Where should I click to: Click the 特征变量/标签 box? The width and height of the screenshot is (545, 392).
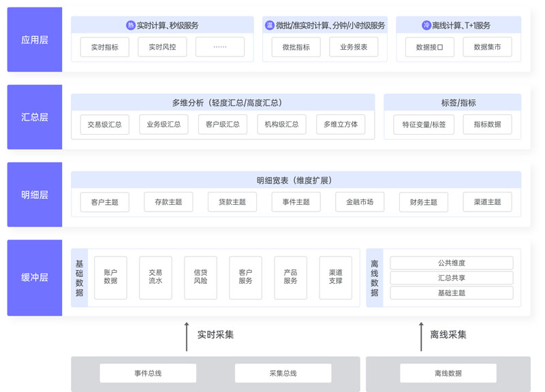point(424,125)
